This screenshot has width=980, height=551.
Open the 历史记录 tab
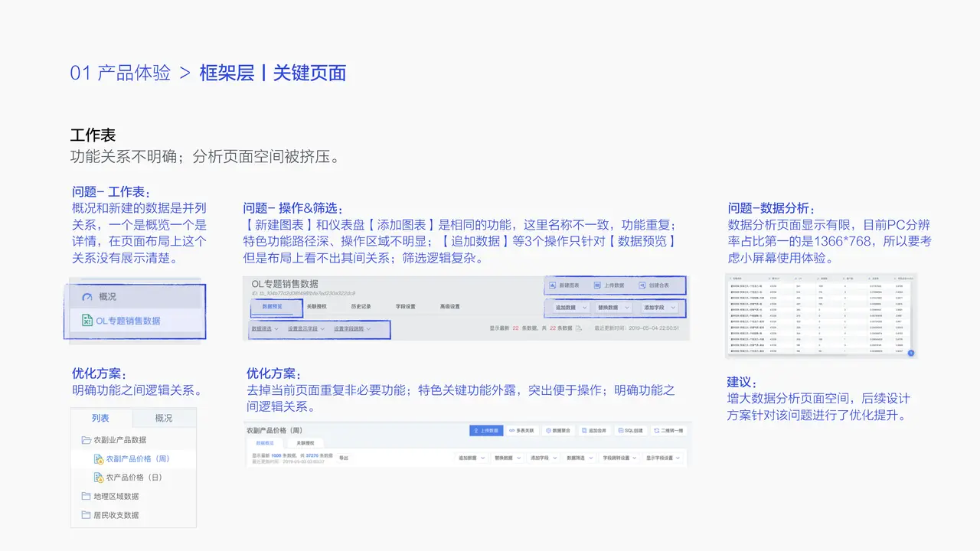[361, 306]
